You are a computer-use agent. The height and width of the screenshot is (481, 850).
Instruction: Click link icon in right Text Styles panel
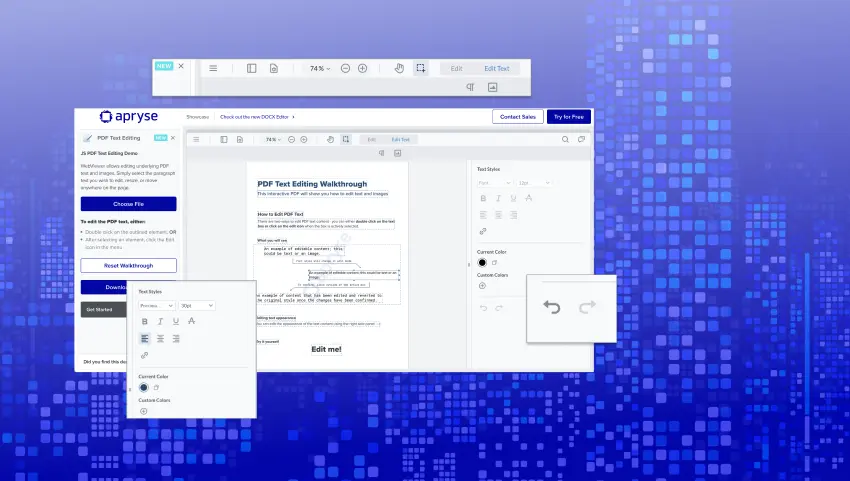pyautogui.click(x=482, y=232)
